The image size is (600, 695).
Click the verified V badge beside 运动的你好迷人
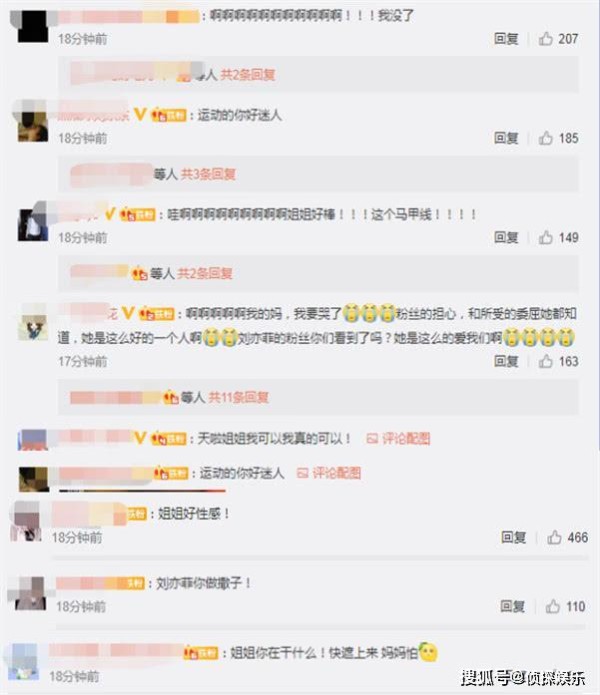(140, 114)
